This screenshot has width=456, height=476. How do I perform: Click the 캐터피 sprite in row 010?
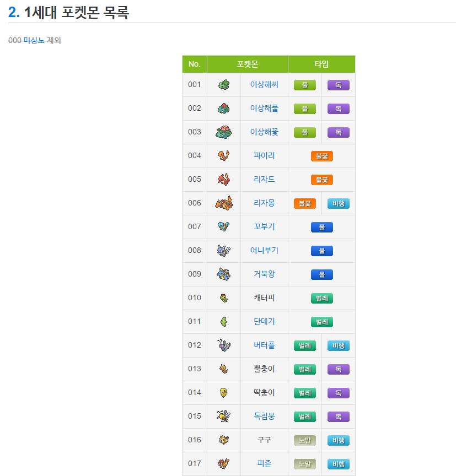pos(224,298)
